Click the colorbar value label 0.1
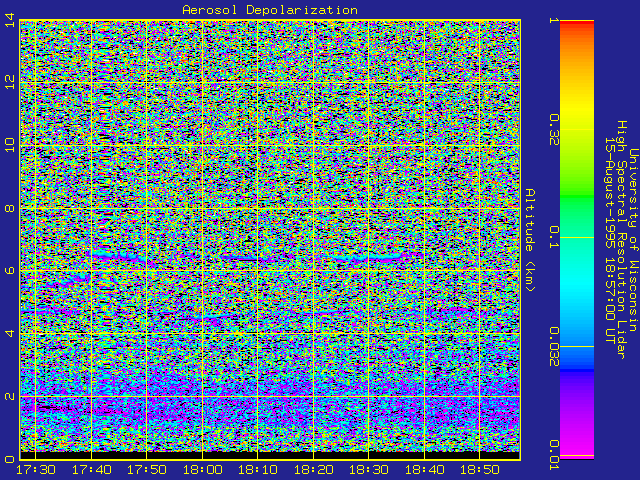The width and height of the screenshot is (640, 480). pos(554,237)
